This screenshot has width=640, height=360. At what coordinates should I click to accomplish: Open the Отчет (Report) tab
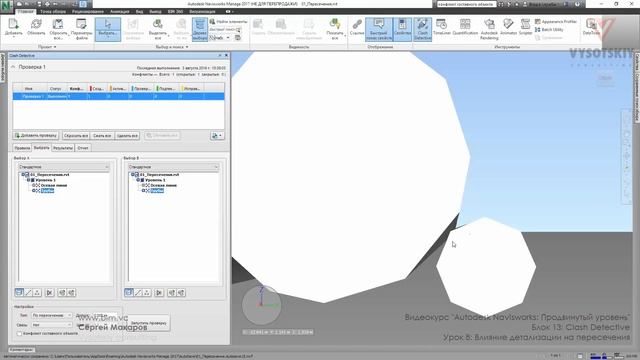83,148
